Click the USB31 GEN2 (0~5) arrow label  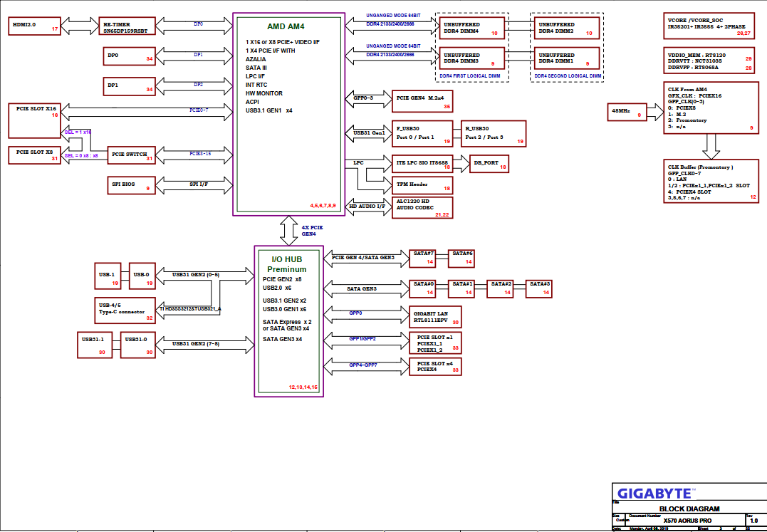click(196, 275)
